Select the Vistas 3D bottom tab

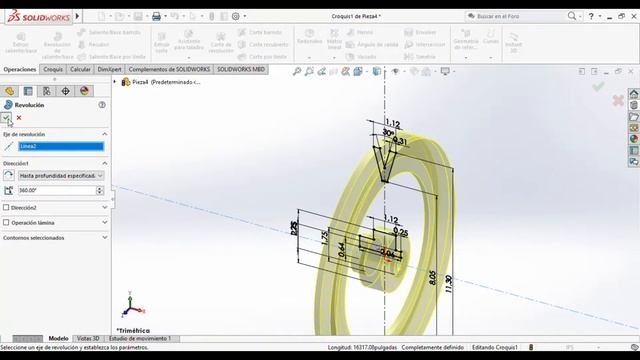(88, 338)
